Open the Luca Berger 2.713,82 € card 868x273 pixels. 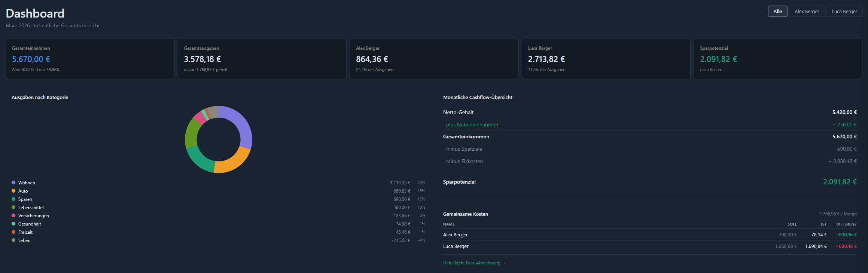606,59
